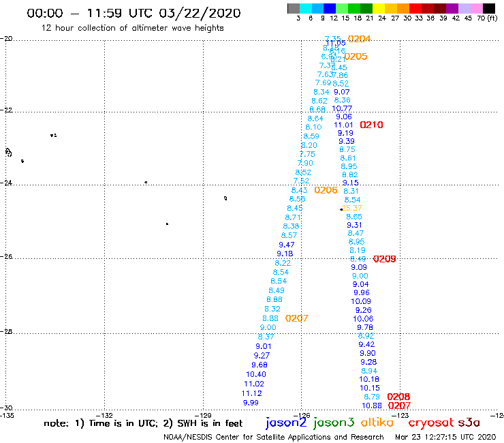
Task: Click the 7.90 wave height value
Action: [305, 163]
